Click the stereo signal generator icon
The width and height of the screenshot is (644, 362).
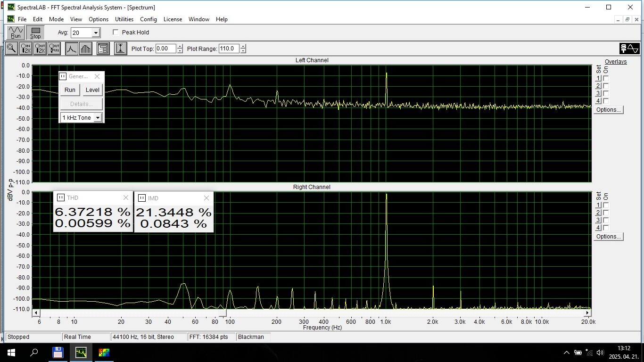tap(629, 48)
